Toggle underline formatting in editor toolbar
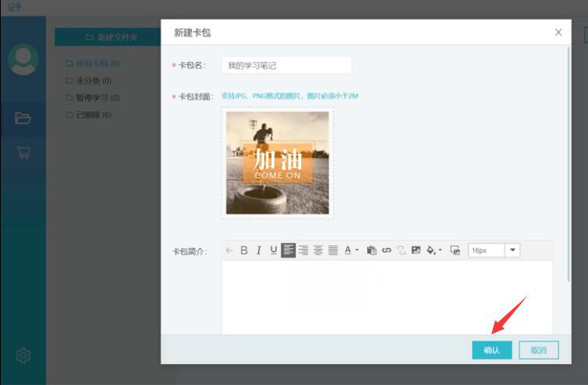The image size is (588, 385). (273, 250)
